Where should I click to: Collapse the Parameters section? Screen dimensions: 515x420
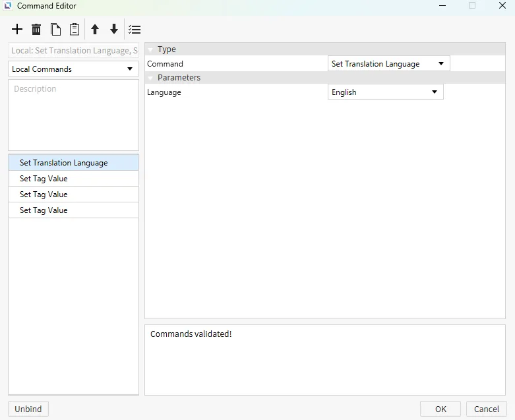[151, 78]
